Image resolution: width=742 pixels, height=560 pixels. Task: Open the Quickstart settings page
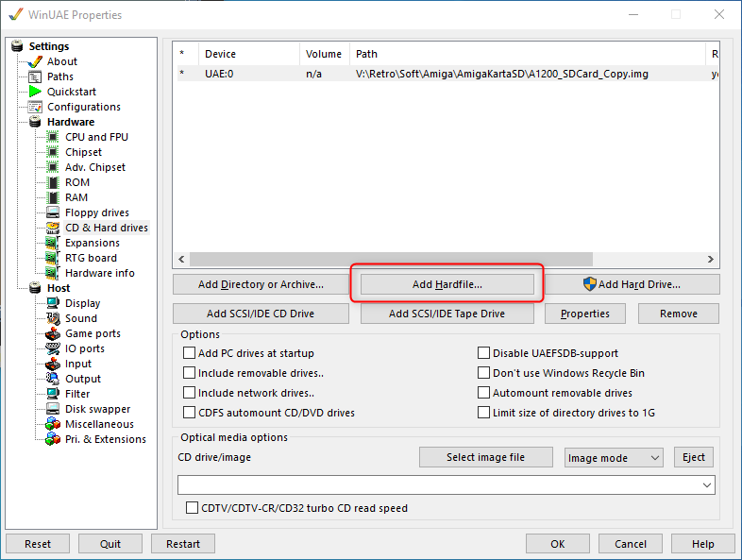point(72,92)
